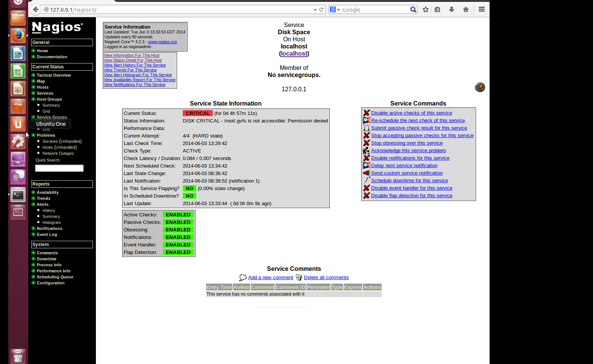This screenshot has width=593, height=364.
Task: Open the Hosts status page
Action: click(42, 87)
